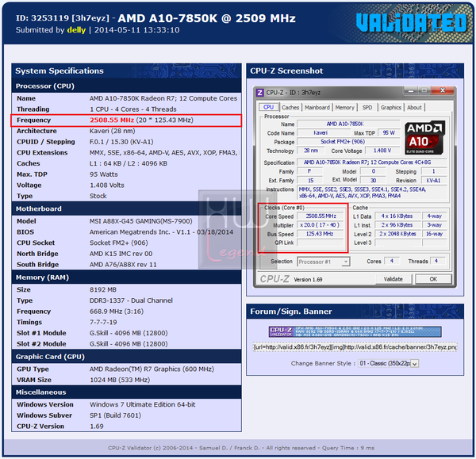Click the AMD Radeon R7 Graphics text

pyautogui.click(x=152, y=369)
